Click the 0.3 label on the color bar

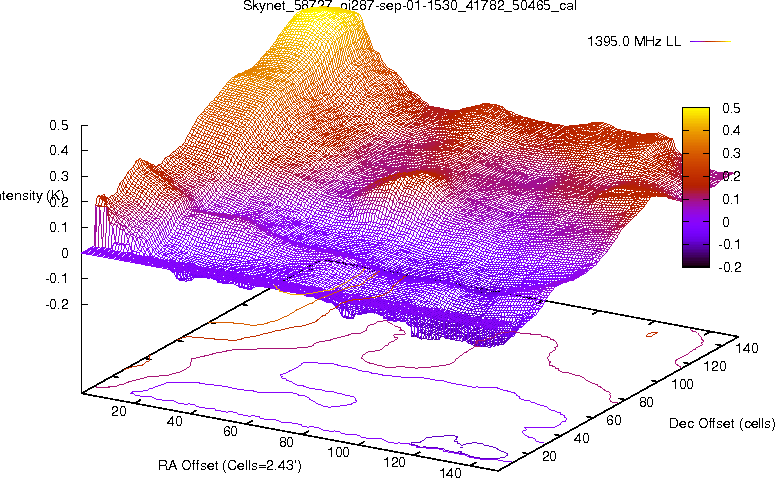pos(731,153)
